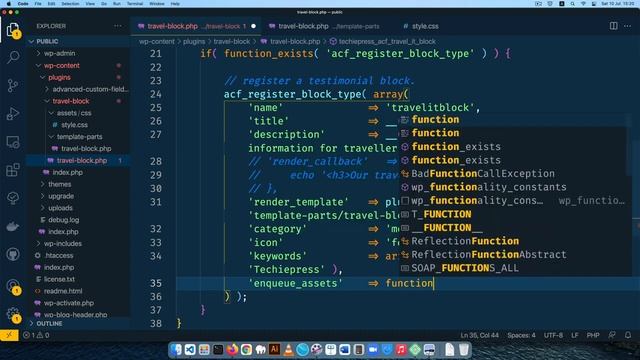
Task: Open the File menu
Action: (x=38, y=4)
